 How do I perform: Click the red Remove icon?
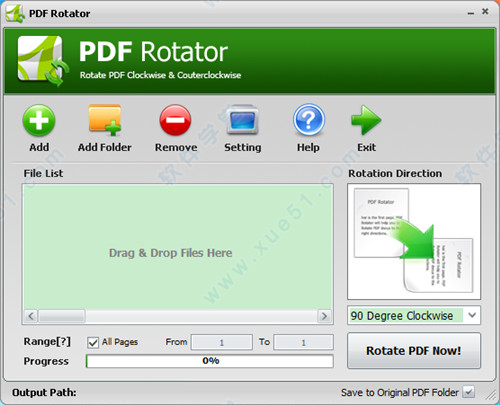(x=175, y=120)
